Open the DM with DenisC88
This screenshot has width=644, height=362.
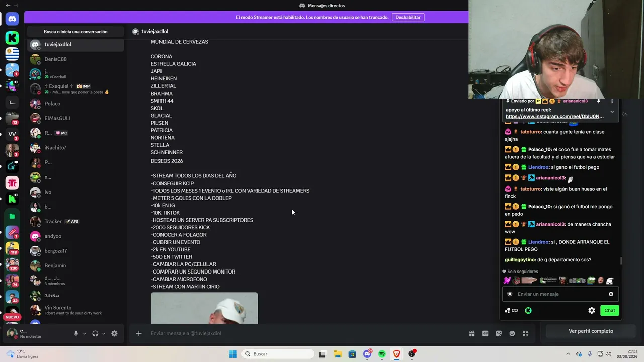pos(75,59)
